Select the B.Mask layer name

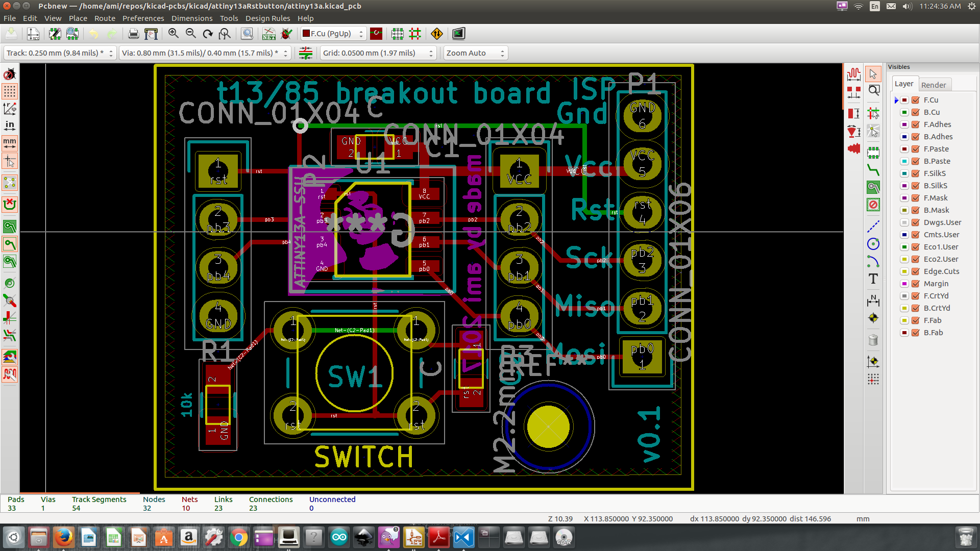(936, 210)
